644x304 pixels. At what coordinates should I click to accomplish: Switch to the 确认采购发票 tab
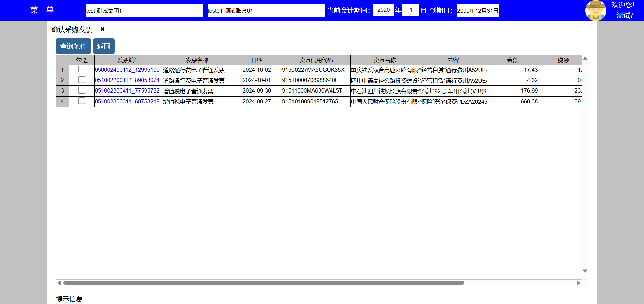click(72, 29)
